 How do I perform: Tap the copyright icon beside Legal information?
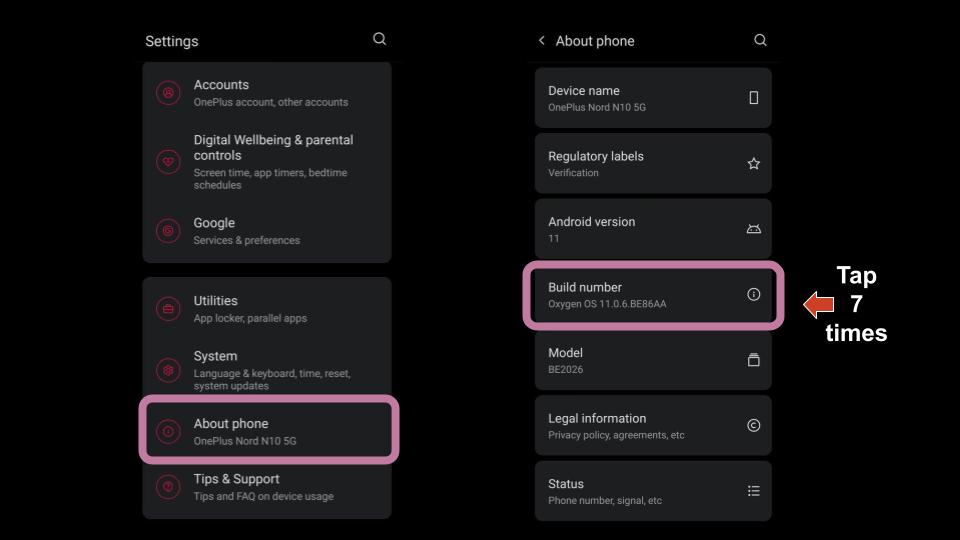(x=754, y=426)
